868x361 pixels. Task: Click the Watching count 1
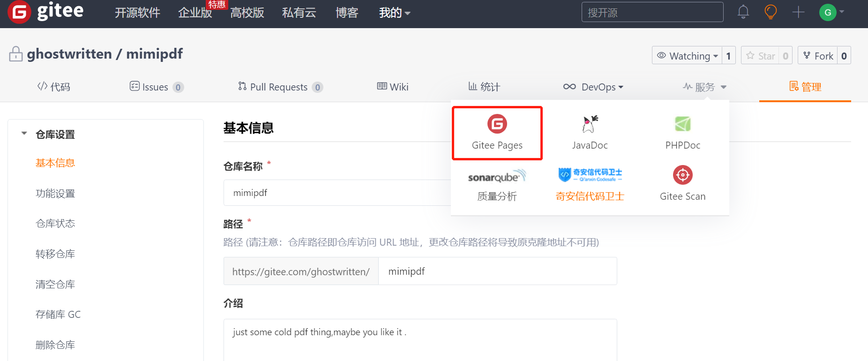pos(729,55)
